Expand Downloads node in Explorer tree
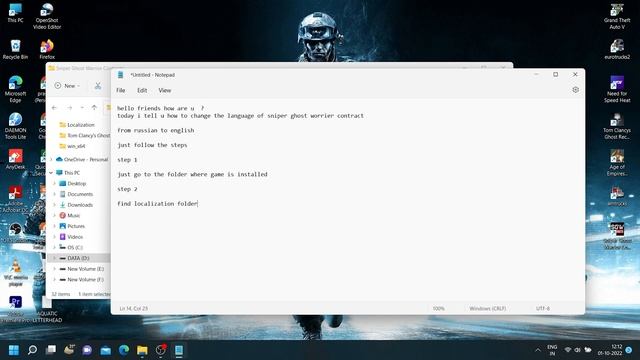640x360 pixels. point(55,205)
